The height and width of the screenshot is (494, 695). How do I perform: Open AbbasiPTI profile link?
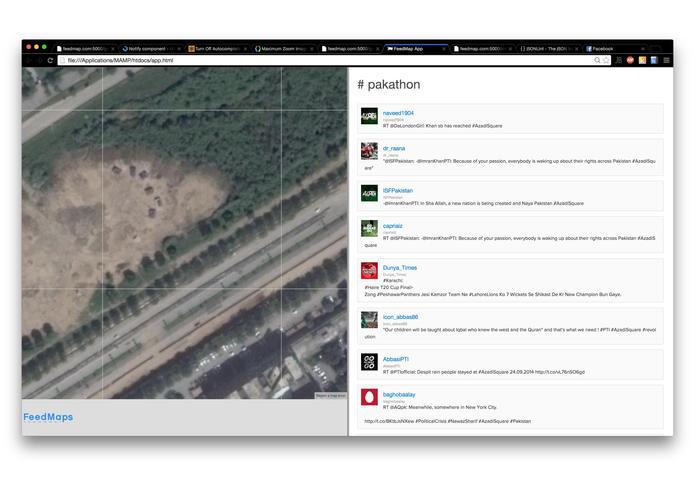(x=395, y=359)
